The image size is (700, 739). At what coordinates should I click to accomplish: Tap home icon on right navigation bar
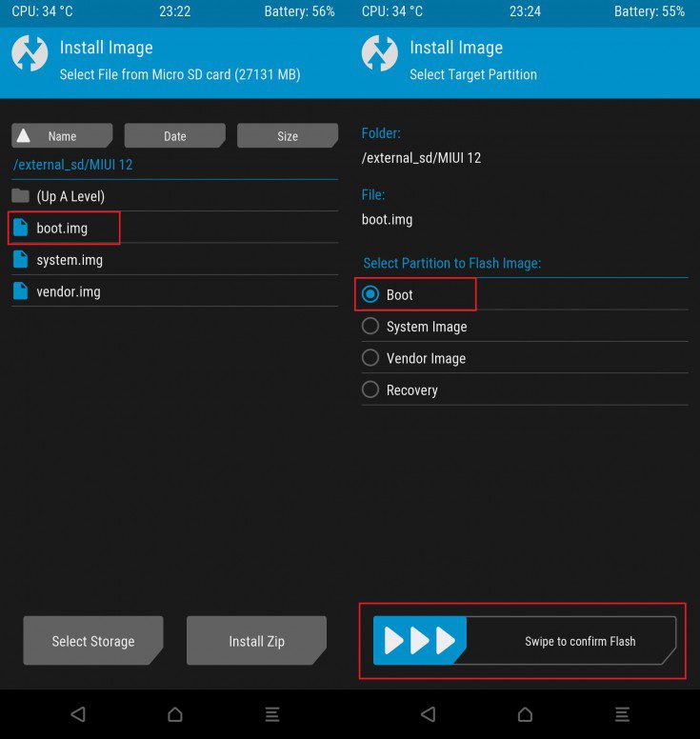click(x=525, y=714)
